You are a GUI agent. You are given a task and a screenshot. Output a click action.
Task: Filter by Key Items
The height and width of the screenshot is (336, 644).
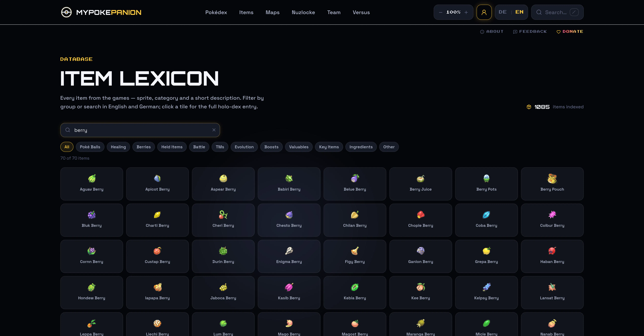pyautogui.click(x=329, y=147)
